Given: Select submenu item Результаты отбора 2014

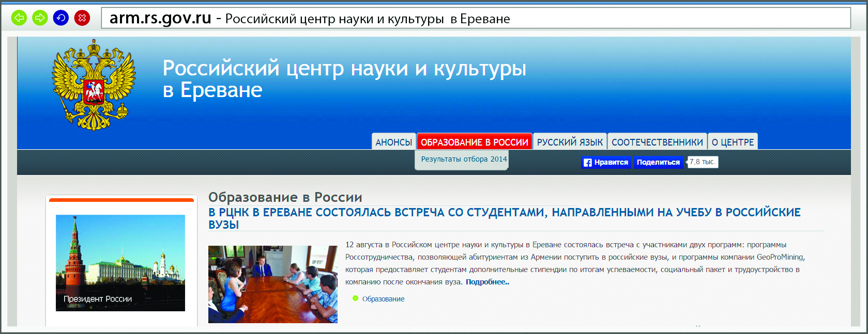Looking at the screenshot, I should click(x=464, y=159).
